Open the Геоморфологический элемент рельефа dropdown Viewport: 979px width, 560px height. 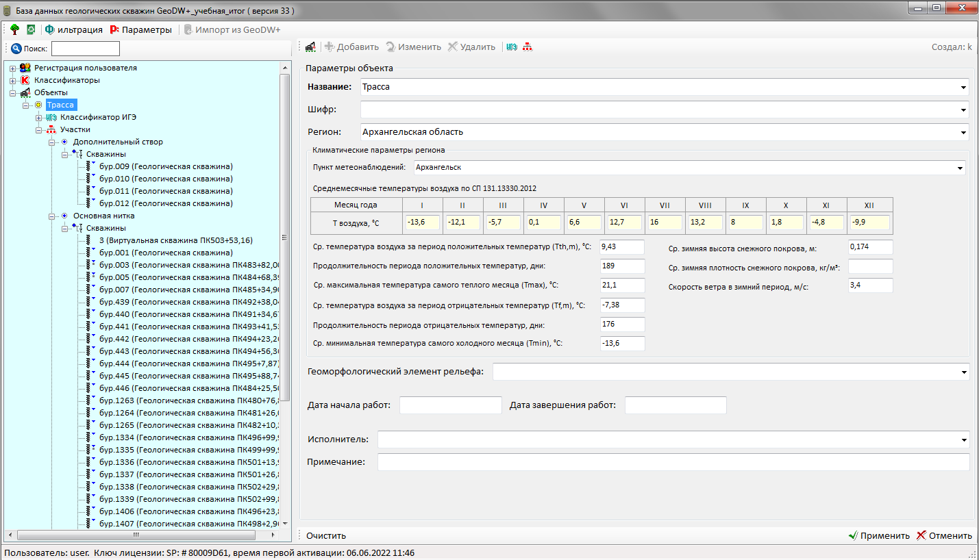coord(963,372)
